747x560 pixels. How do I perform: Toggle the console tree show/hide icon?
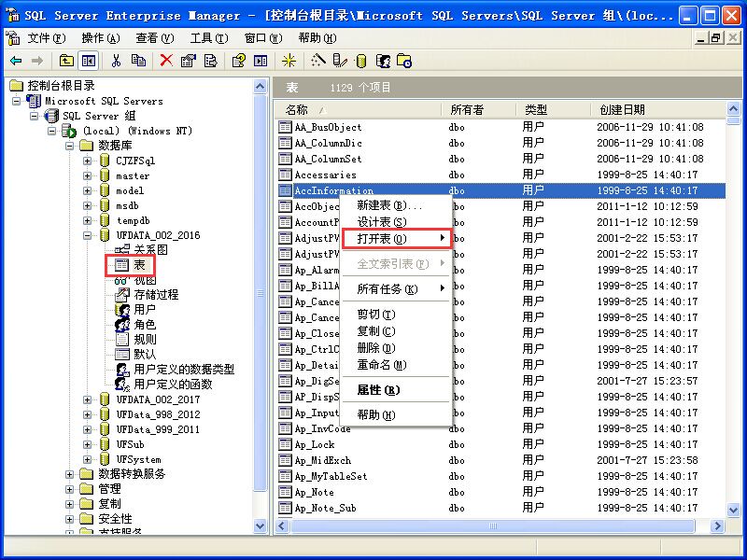pyautogui.click(x=87, y=60)
